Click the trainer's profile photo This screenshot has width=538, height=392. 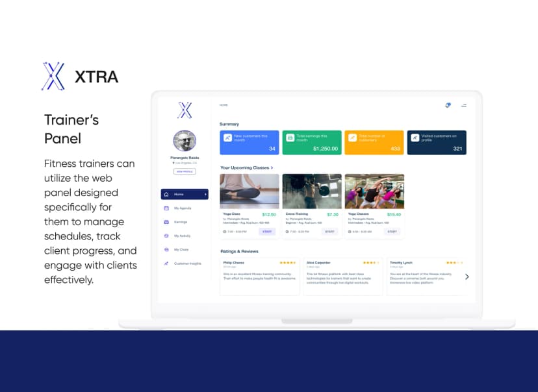point(185,141)
